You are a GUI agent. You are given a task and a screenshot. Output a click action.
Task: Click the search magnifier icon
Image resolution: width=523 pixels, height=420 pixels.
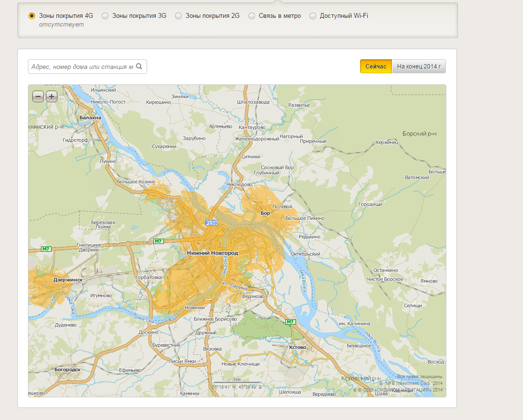coord(139,67)
